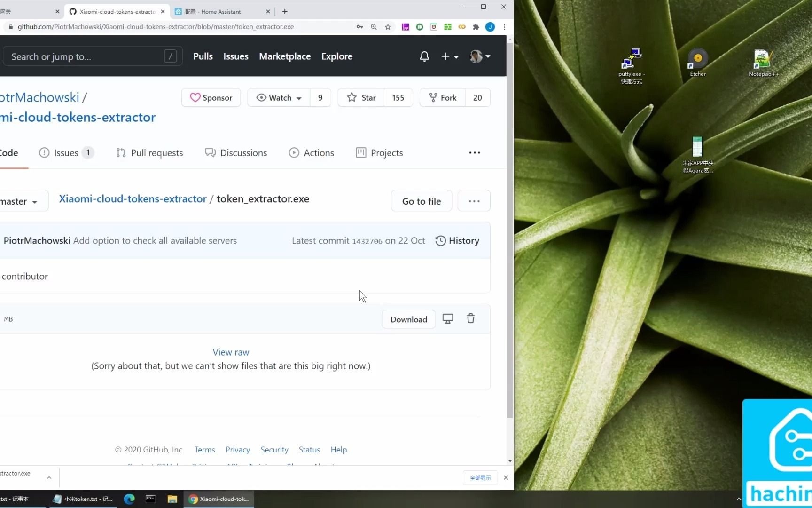
Task: Open Pulls in GitHub header
Action: pyautogui.click(x=203, y=56)
